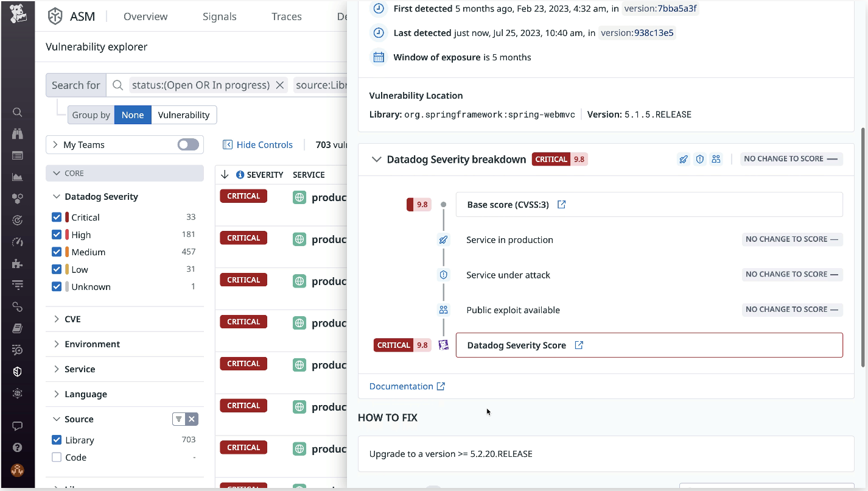This screenshot has height=491, width=868.
Task: Click the version:938c13e5 tag
Action: (x=637, y=33)
